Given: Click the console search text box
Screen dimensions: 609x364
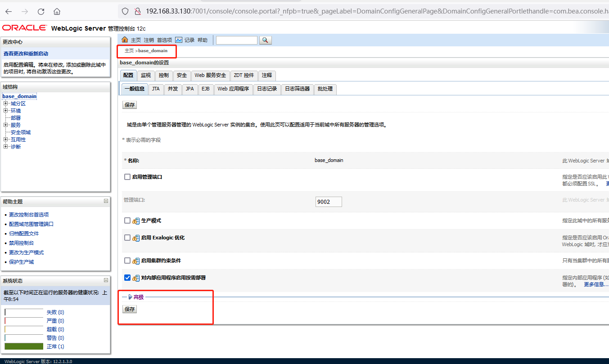Looking at the screenshot, I should point(237,40).
